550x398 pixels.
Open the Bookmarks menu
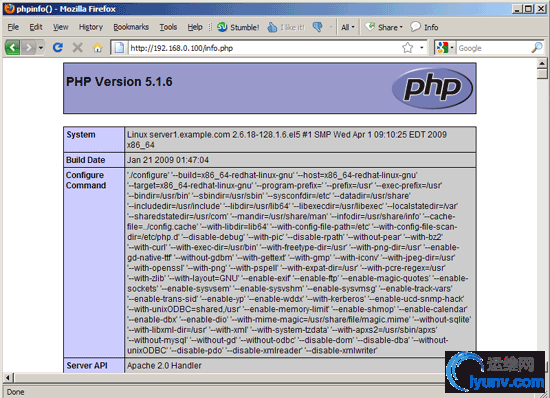[x=131, y=27]
